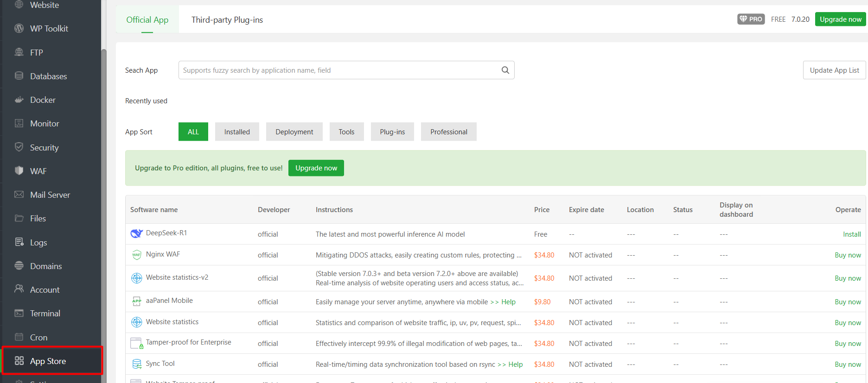The width and height of the screenshot is (868, 383).
Task: Open the Mail Server envelope icon
Action: [x=19, y=195]
